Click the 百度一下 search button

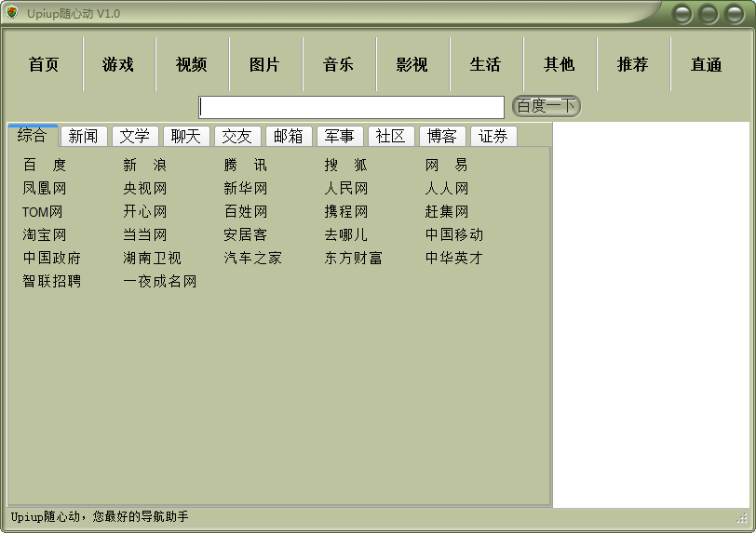click(547, 106)
